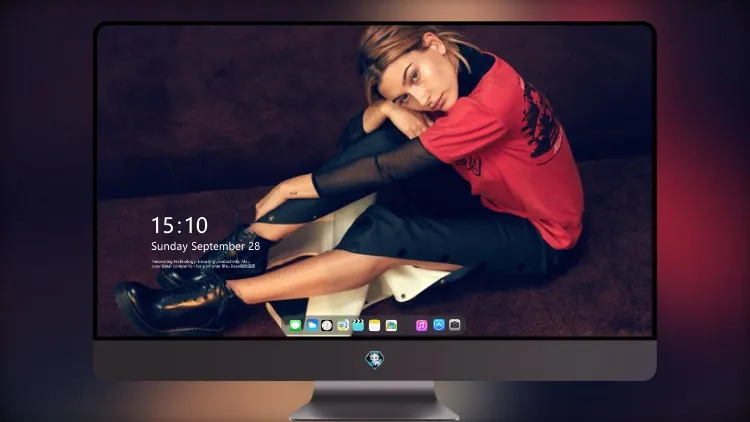Click the Sunday September 28 date text
The height and width of the screenshot is (422, 750).
point(206,246)
